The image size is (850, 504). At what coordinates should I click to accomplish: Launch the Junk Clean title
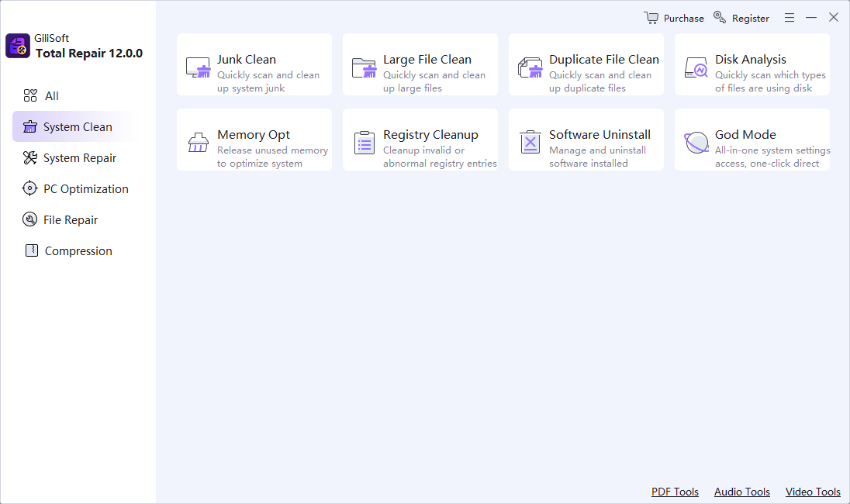pos(247,60)
